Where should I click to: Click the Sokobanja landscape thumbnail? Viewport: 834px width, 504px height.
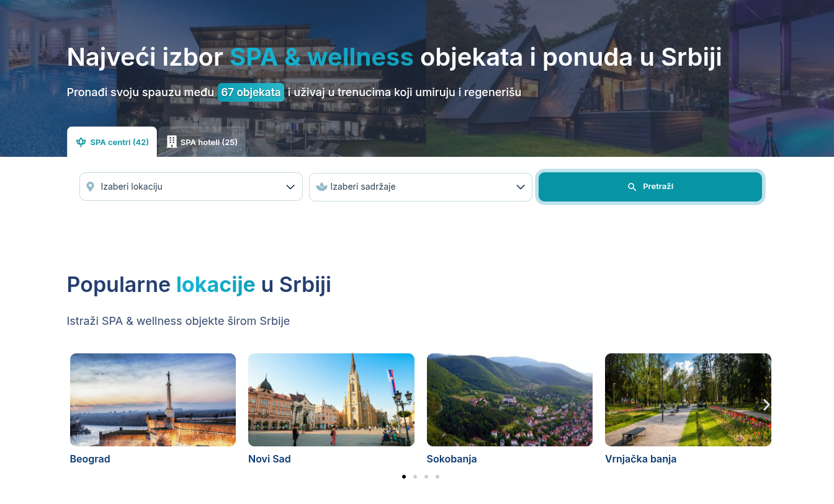click(509, 400)
